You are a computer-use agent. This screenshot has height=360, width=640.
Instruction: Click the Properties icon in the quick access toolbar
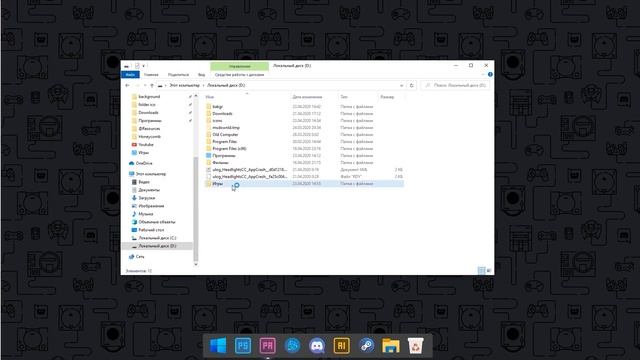[137, 66]
